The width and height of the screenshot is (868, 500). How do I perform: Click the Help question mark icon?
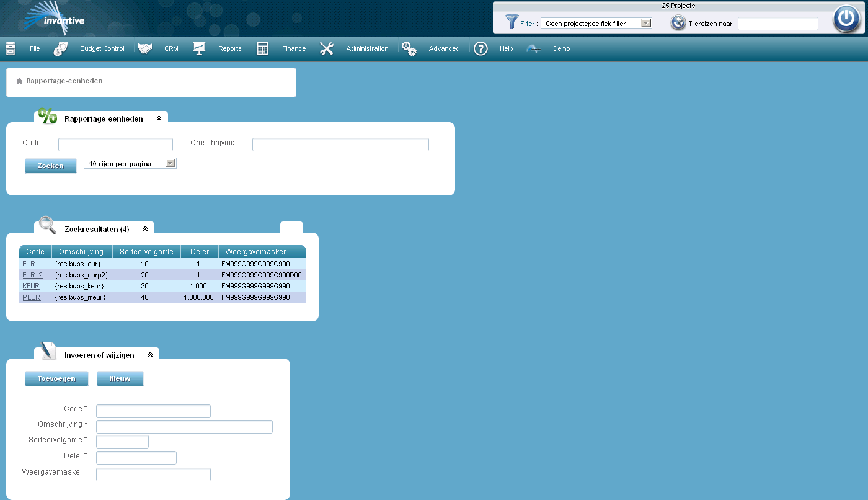(480, 48)
